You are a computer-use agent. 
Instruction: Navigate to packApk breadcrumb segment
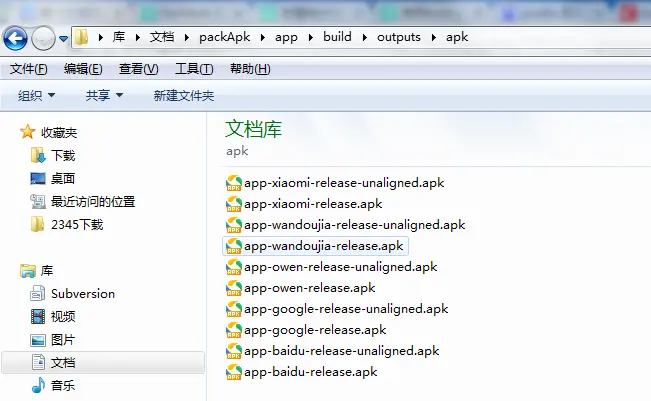225,37
